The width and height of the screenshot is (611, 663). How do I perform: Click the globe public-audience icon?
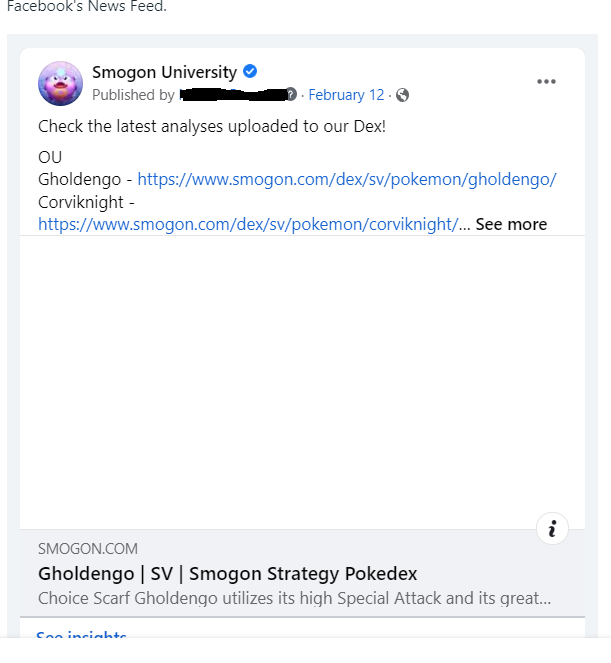point(402,95)
